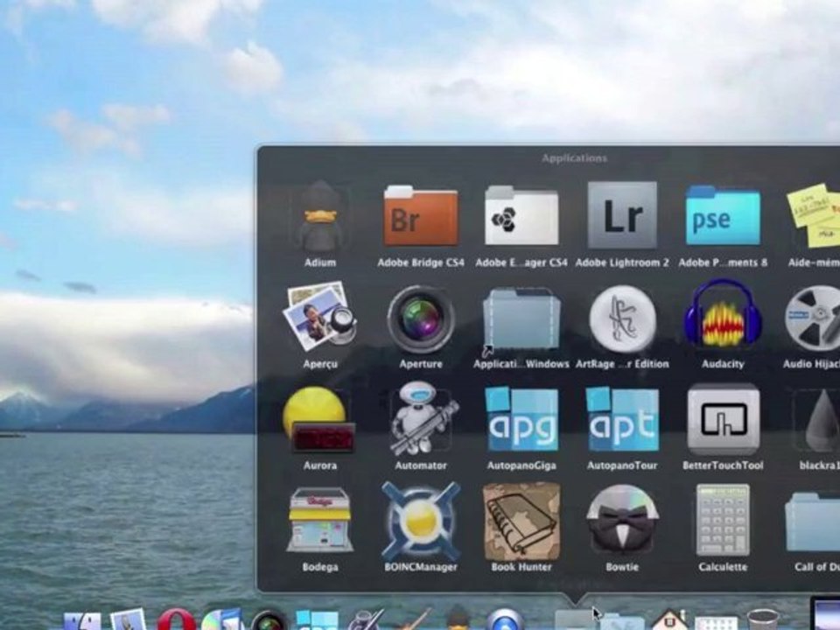Launch Aperçu (Preview) app

click(x=320, y=316)
